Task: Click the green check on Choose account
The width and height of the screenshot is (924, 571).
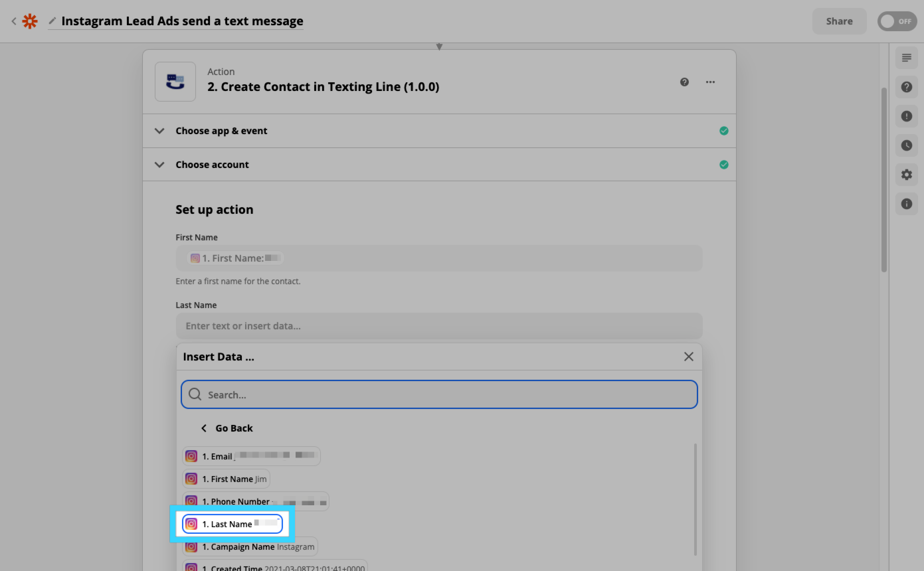Action: click(x=724, y=164)
